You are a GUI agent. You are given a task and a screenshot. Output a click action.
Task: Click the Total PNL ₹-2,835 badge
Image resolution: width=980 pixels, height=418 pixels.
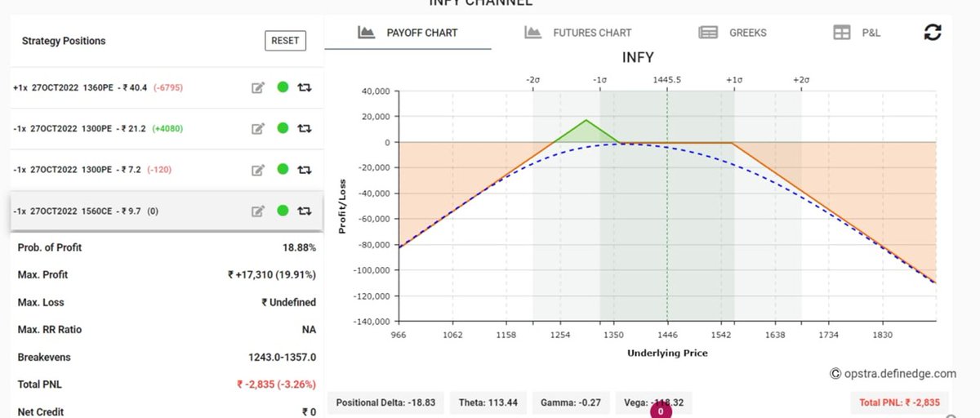899,402
